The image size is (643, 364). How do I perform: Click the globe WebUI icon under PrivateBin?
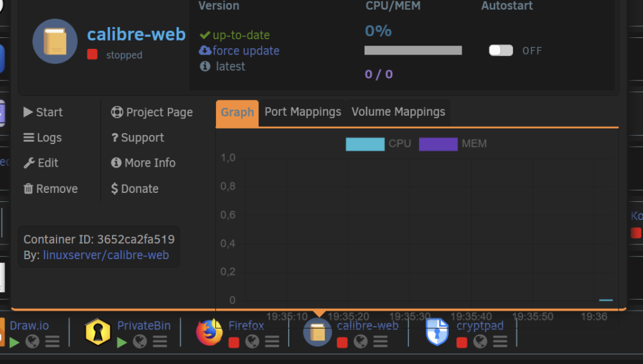[x=140, y=341]
